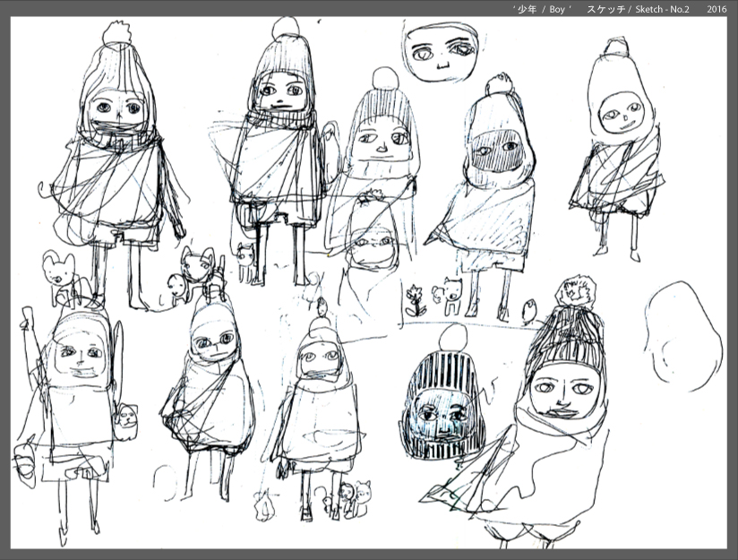Click the 'スケッチ / Sketch - No.2' caption
This screenshot has width=738, height=560.
pos(639,9)
